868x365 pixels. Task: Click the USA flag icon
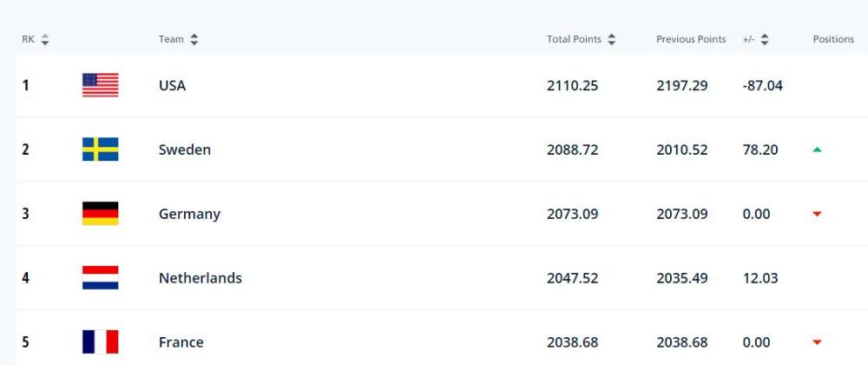[x=100, y=85]
